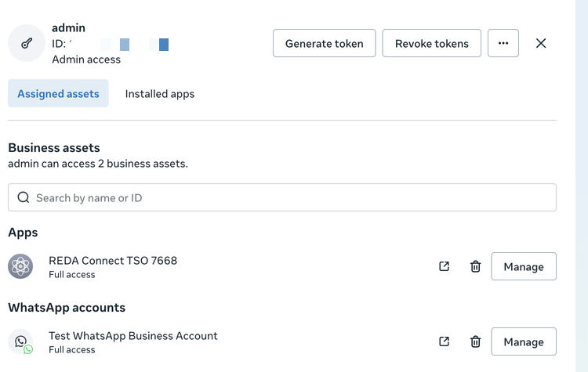Focus the Search by name or ID field

[x=282, y=197]
